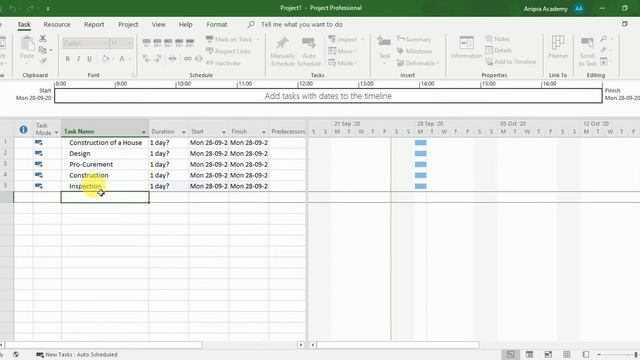The height and width of the screenshot is (360, 640).
Task: Link the selected tasks
Action: pos(187,59)
